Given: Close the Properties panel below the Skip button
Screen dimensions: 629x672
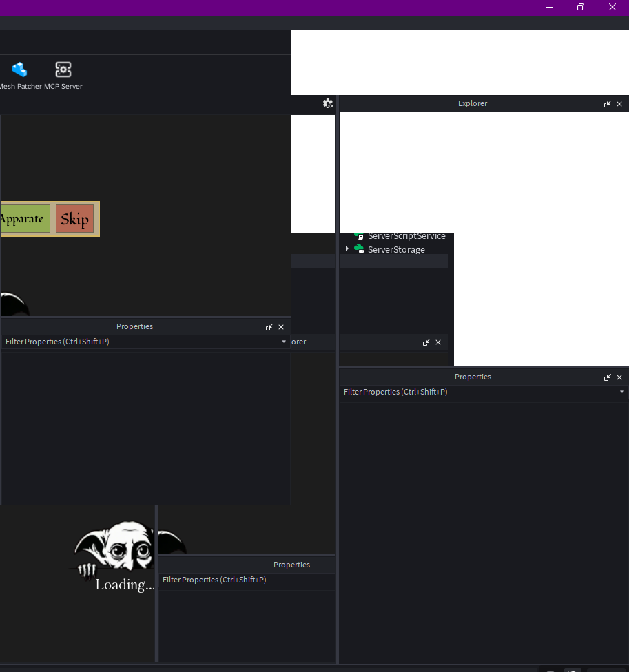Looking at the screenshot, I should pyautogui.click(x=281, y=327).
